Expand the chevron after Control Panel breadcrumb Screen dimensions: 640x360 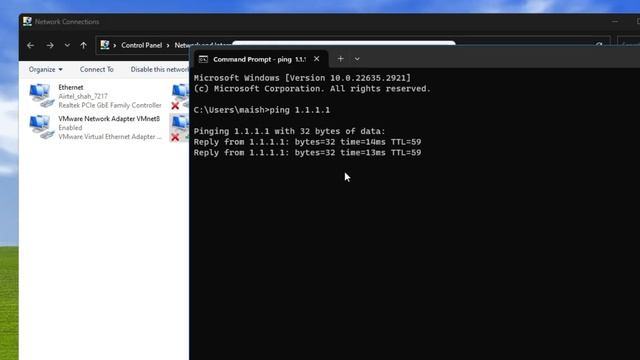[168, 45]
